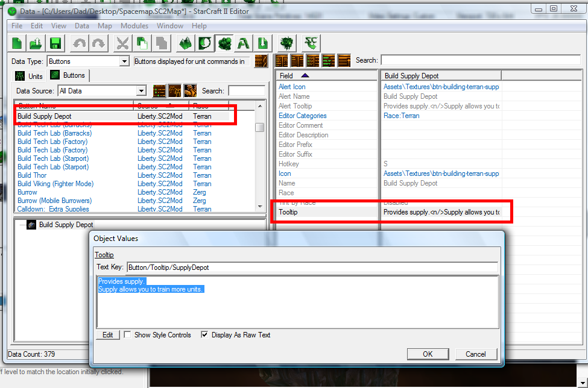Click the Undo arrow icon

click(79, 43)
